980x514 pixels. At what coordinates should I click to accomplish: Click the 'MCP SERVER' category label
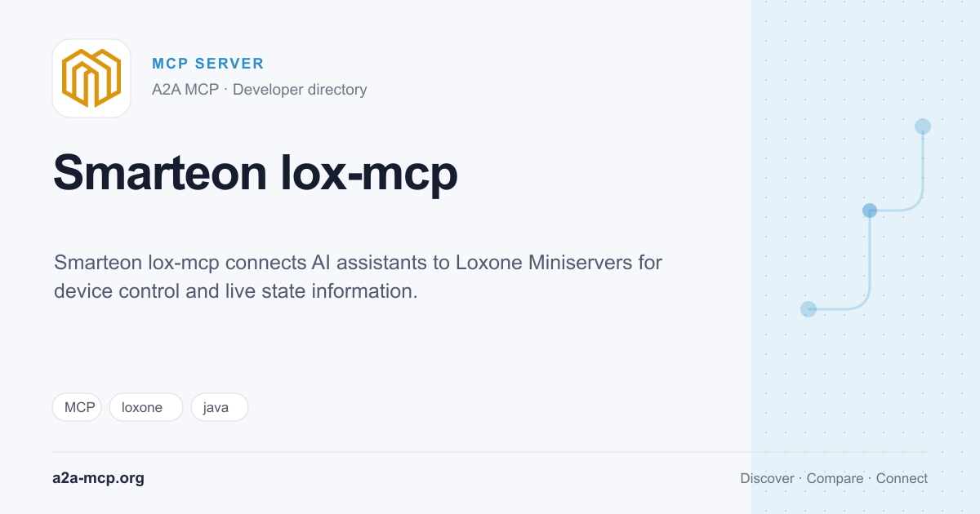pos(208,64)
